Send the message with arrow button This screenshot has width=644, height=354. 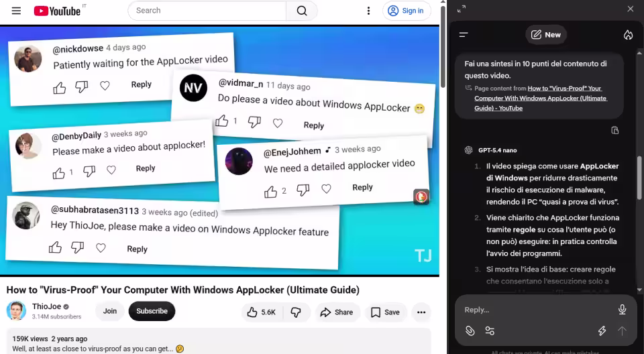623,331
